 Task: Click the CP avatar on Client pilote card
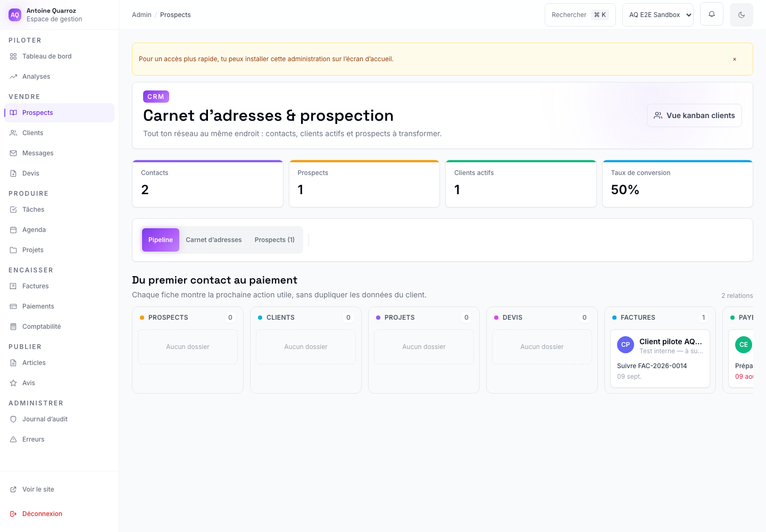(x=626, y=345)
